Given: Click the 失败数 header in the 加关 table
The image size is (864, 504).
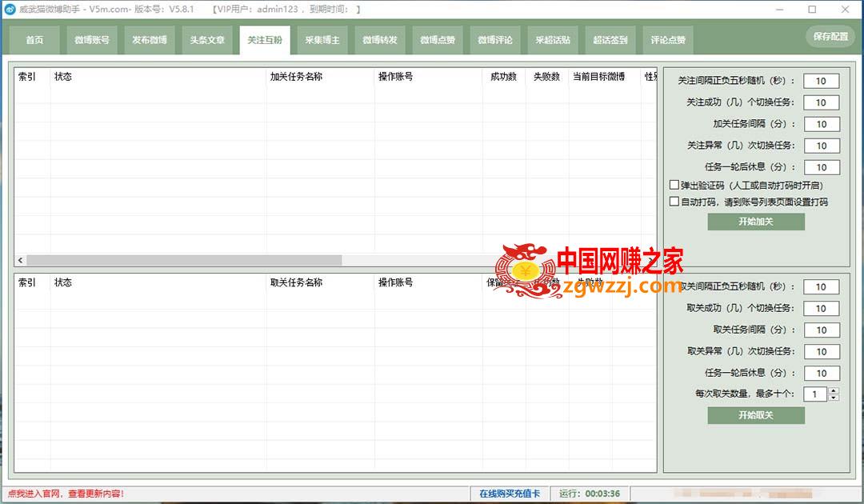Looking at the screenshot, I should click(x=546, y=77).
